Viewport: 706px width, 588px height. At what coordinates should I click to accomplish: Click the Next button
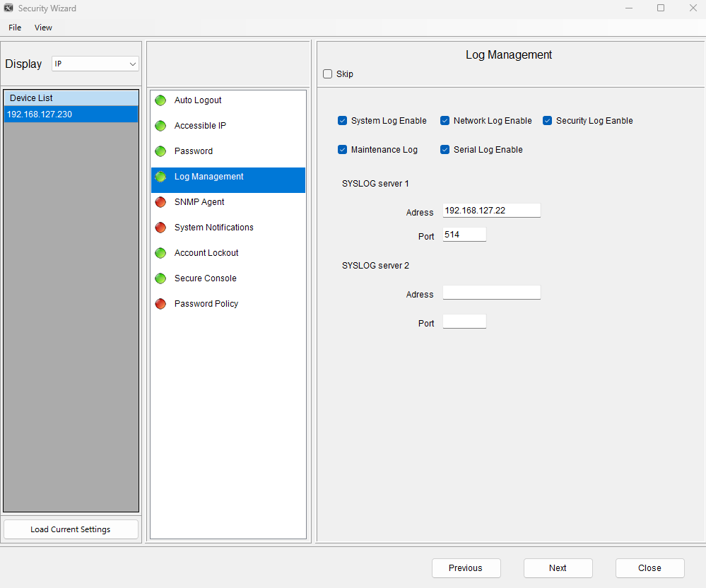click(x=558, y=568)
